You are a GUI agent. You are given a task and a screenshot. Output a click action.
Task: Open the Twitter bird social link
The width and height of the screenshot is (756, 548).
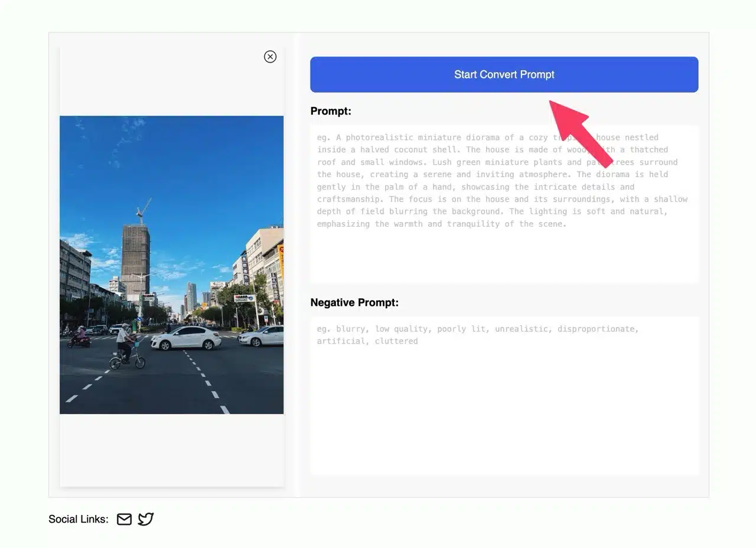(x=146, y=519)
